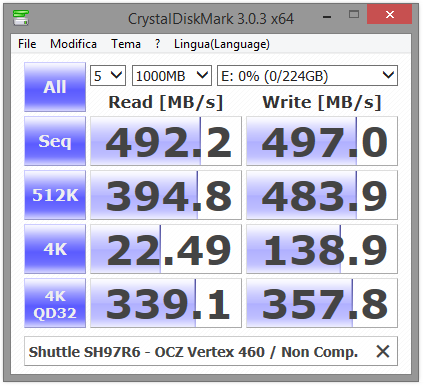The width and height of the screenshot is (425, 389).
Task: Maximize the CrystalDiskMark window
Action: (354, 14)
